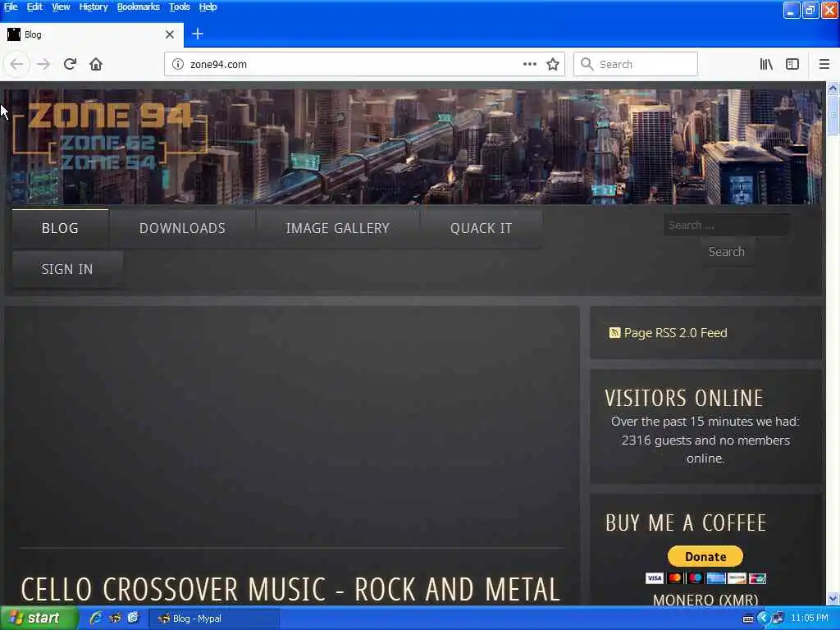Open the Edit menu
The width and height of the screenshot is (840, 630).
tap(34, 7)
